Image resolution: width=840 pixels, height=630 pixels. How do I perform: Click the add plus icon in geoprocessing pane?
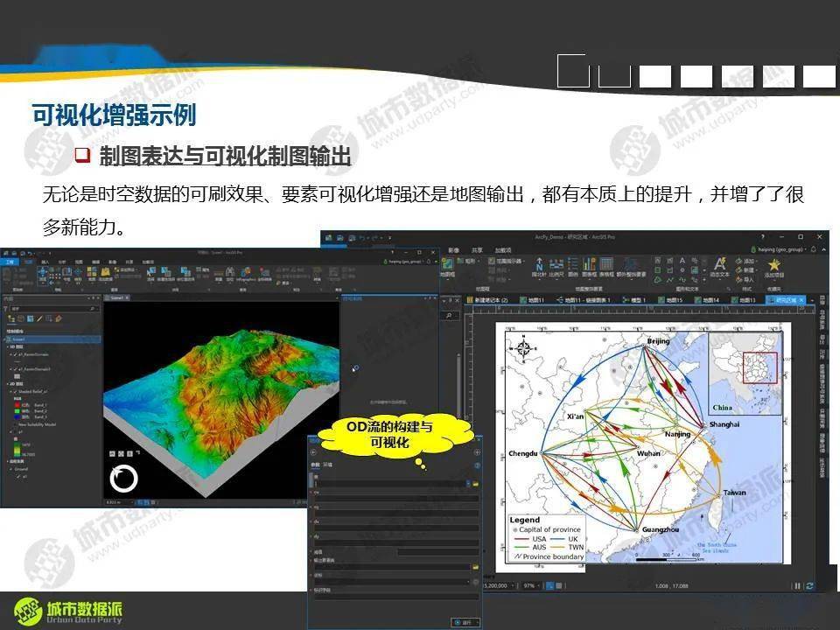click(477, 453)
